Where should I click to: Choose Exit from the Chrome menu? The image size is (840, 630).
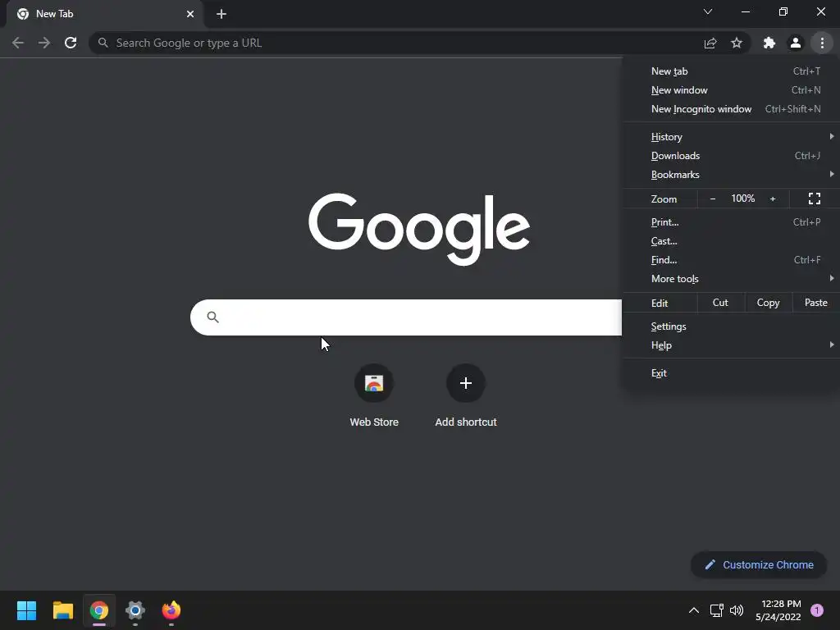click(x=731, y=373)
